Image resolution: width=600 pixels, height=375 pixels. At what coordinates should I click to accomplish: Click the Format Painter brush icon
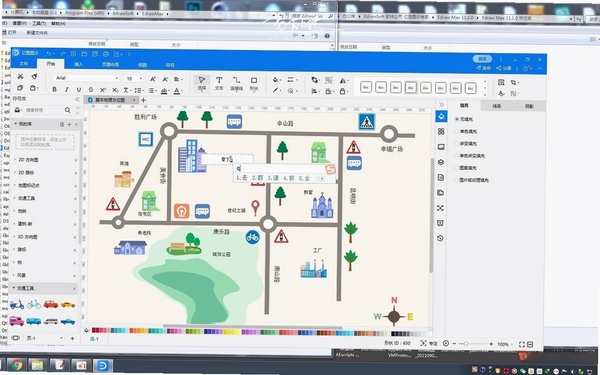pyautogui.click(x=34, y=77)
